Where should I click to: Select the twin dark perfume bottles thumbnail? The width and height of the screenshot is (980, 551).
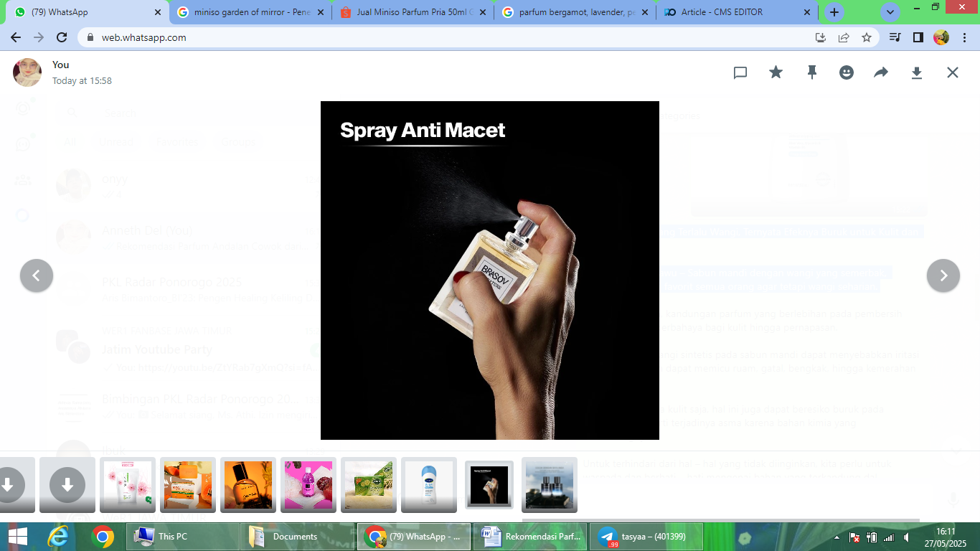point(550,485)
